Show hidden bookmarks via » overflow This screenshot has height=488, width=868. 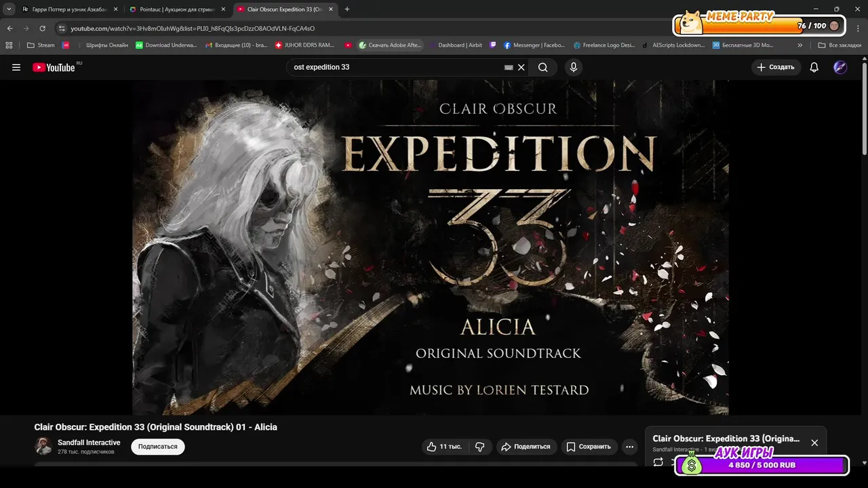coord(800,45)
